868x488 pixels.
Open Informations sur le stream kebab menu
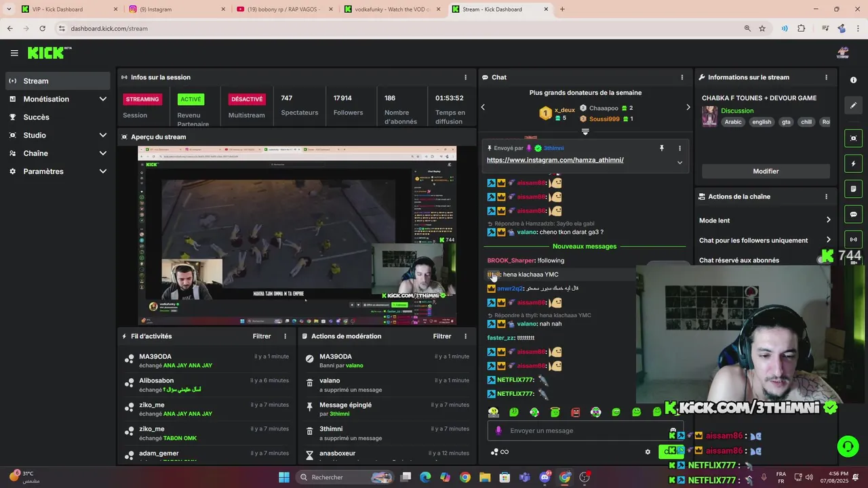pos(826,77)
